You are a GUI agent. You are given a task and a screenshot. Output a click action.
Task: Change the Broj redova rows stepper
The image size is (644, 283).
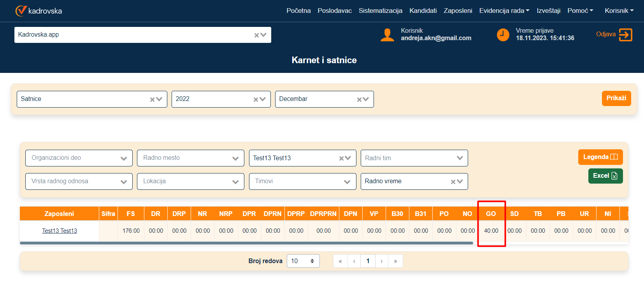[312, 261]
